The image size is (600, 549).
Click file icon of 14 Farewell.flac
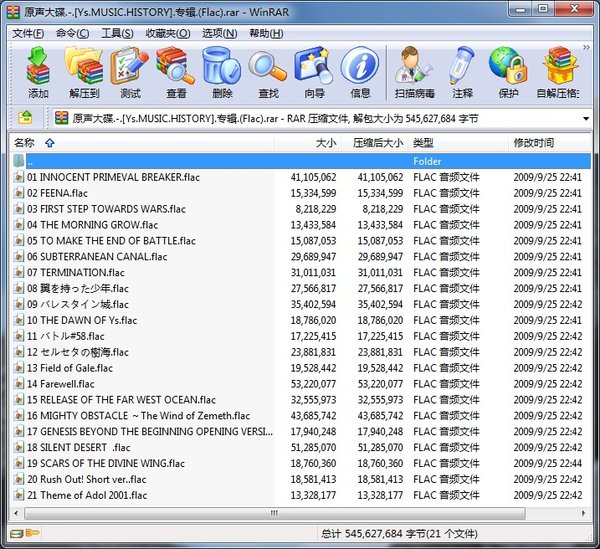point(18,383)
